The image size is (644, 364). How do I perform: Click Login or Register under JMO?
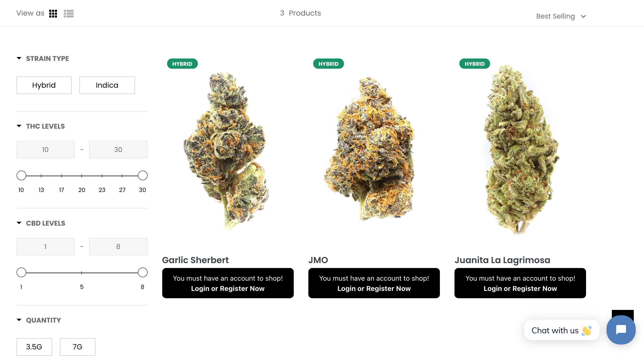(x=374, y=288)
